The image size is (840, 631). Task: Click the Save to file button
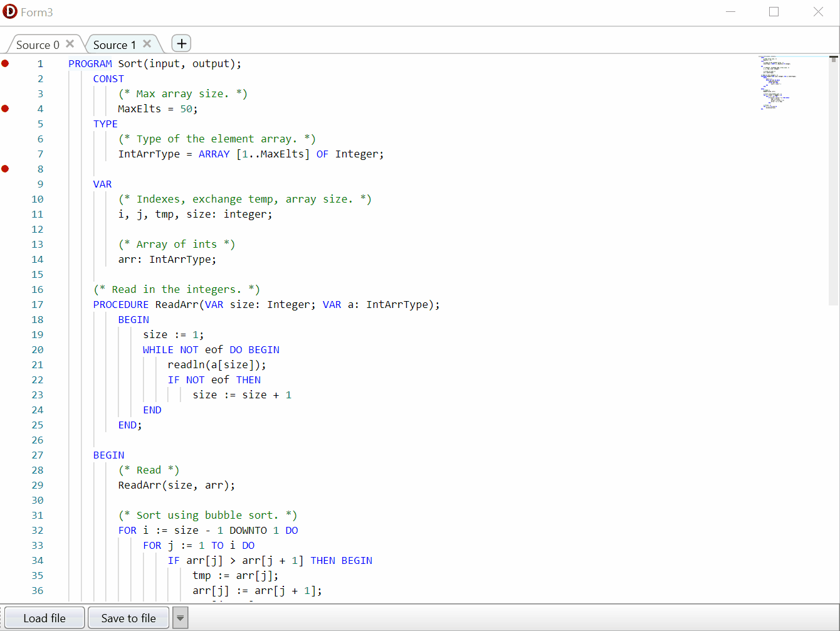coord(128,618)
